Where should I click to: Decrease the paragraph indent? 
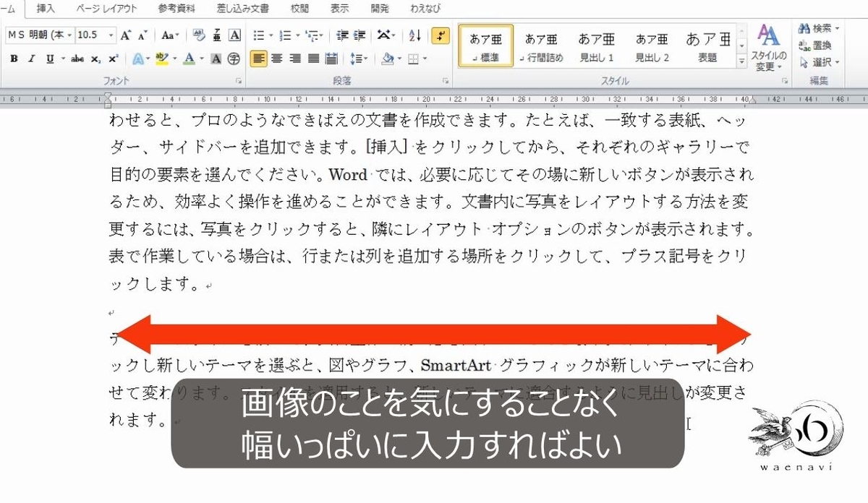pos(341,35)
